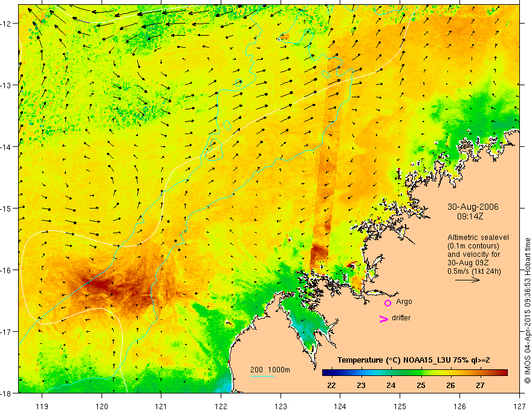Click longitude axis label 124

(x=340, y=406)
